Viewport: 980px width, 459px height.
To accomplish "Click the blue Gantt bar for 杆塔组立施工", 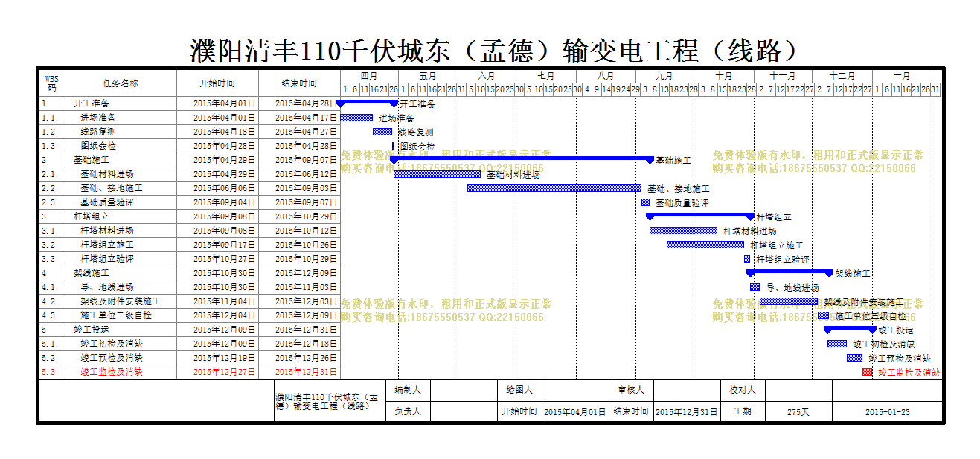I will click(x=705, y=245).
